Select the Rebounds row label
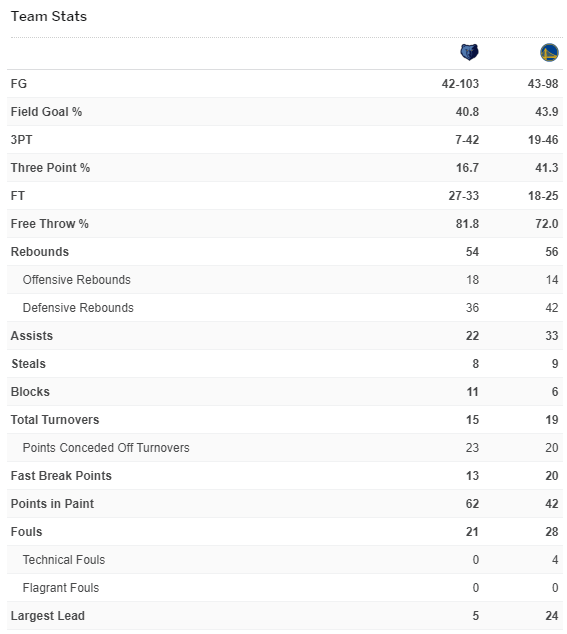Screen dimensions: 567x634 point(40,252)
